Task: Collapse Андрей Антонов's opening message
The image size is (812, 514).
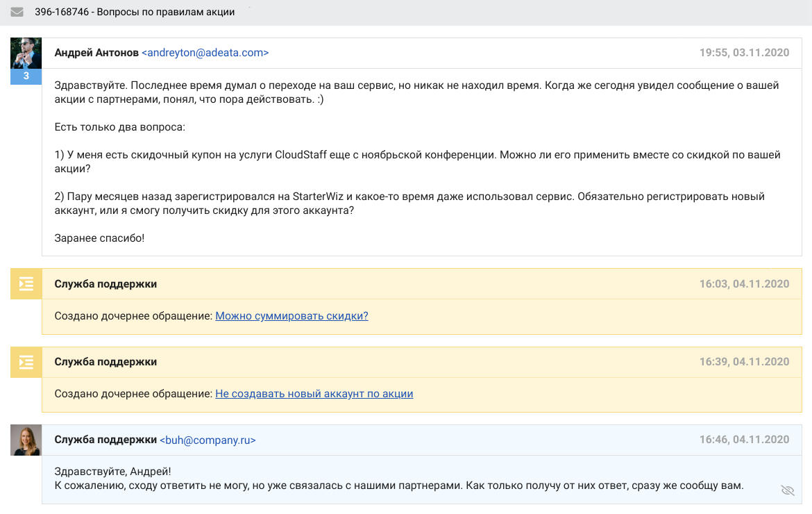Action: (x=416, y=52)
